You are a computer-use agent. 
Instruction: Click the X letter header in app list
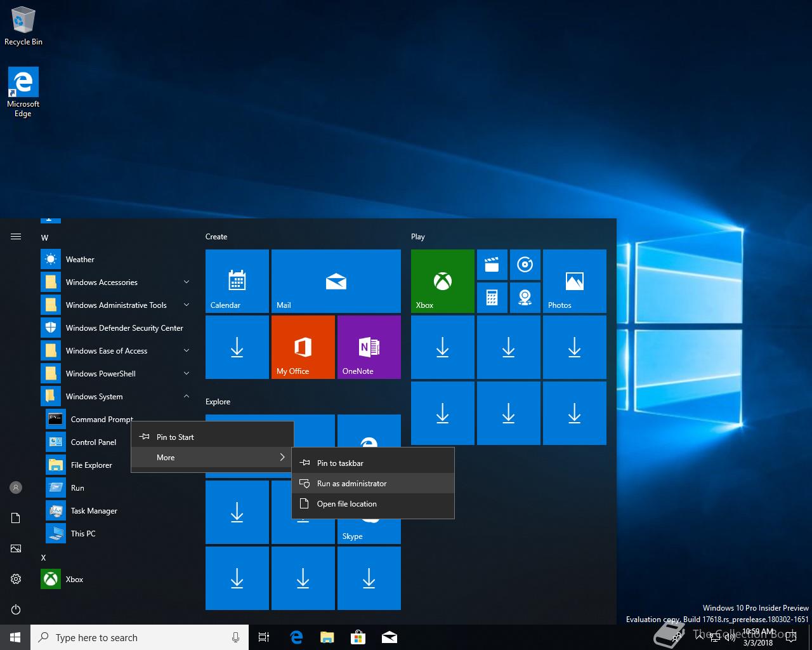pyautogui.click(x=44, y=557)
